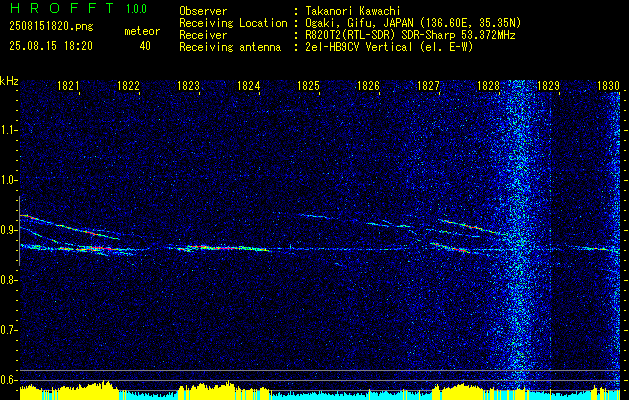
Task: Click the version number 1.0.0
Action: [136, 8]
